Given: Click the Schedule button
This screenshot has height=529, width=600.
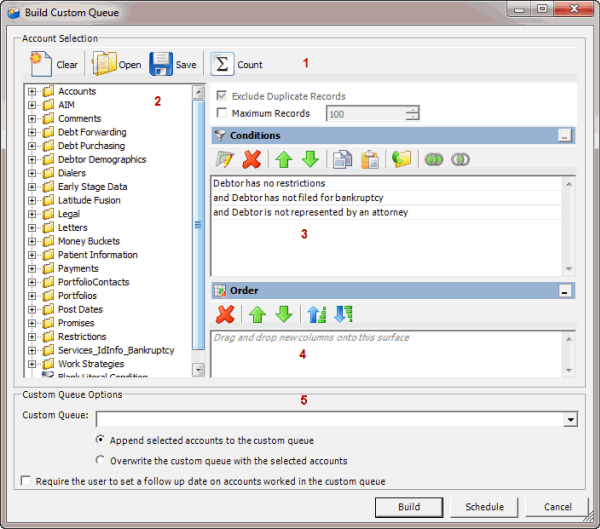Looking at the screenshot, I should pos(484,507).
